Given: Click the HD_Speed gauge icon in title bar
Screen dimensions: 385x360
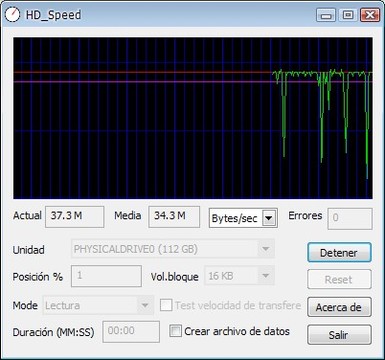Looking at the screenshot, I should pos(12,15).
